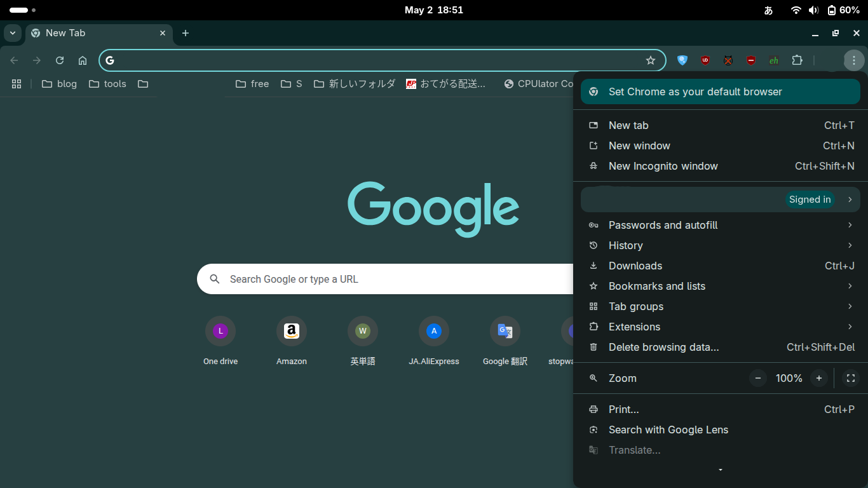The width and height of the screenshot is (868, 488).
Task: Open Downloads from the menu
Action: (721, 266)
